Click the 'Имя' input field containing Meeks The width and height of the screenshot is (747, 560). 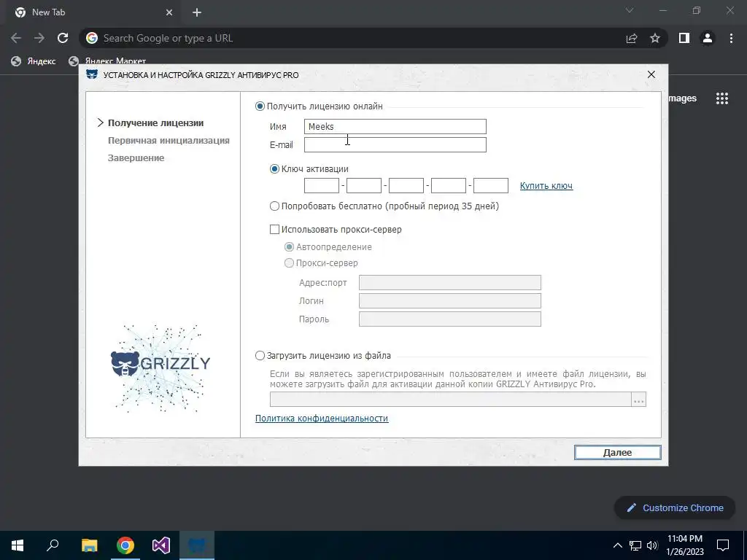pos(395,127)
